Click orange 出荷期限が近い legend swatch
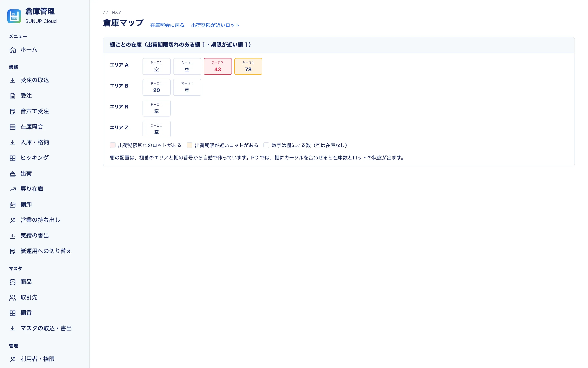The height and width of the screenshot is (368, 588). coord(189,145)
